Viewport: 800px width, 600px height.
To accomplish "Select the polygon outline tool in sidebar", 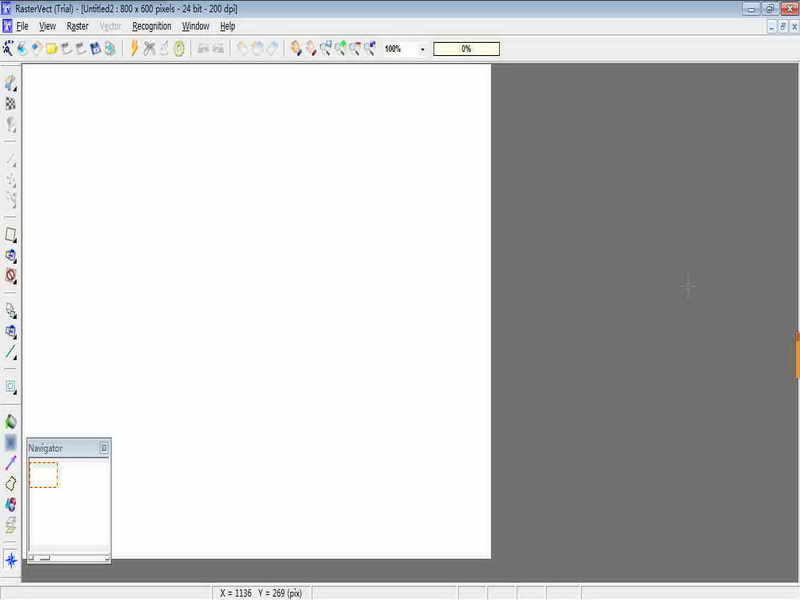I will (x=11, y=484).
